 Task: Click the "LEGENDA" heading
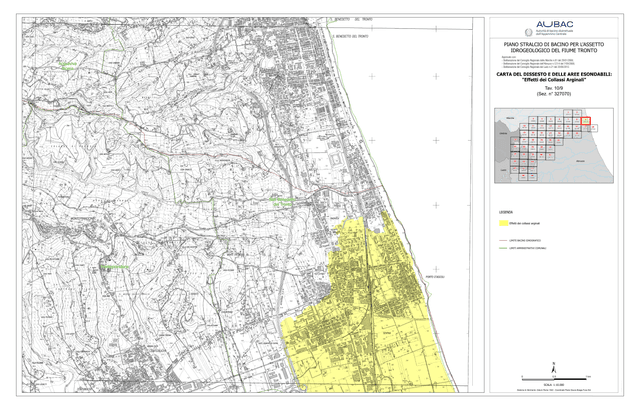pos(506,212)
